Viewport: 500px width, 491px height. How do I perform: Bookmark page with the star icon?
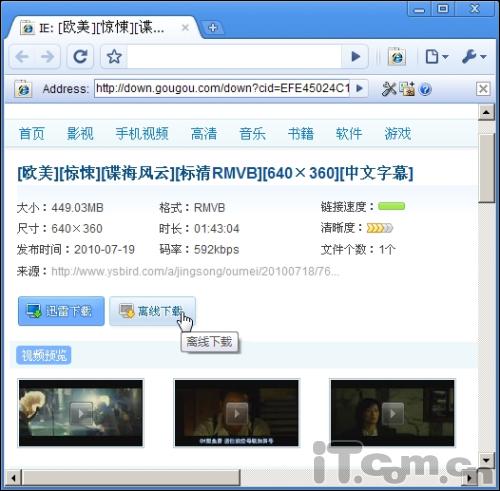click(114, 57)
